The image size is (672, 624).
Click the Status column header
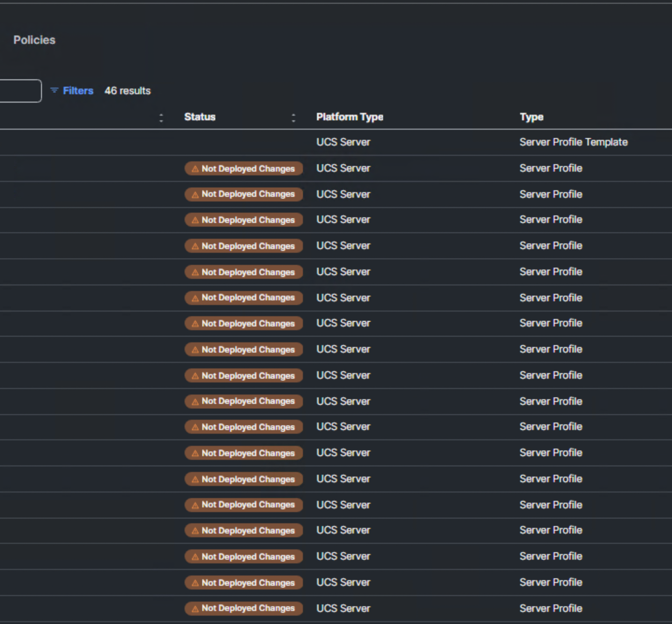199,117
